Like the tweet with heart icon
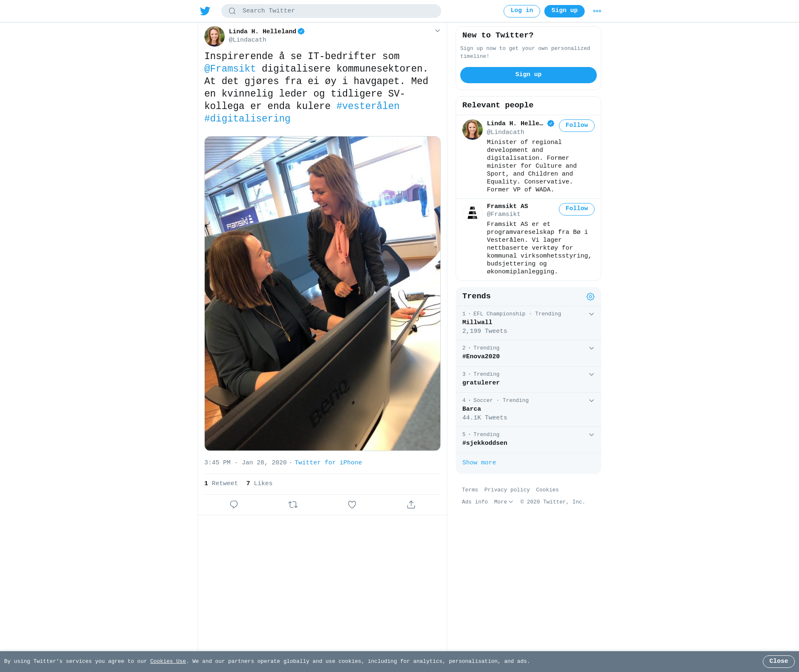The image size is (799, 672). [352, 504]
